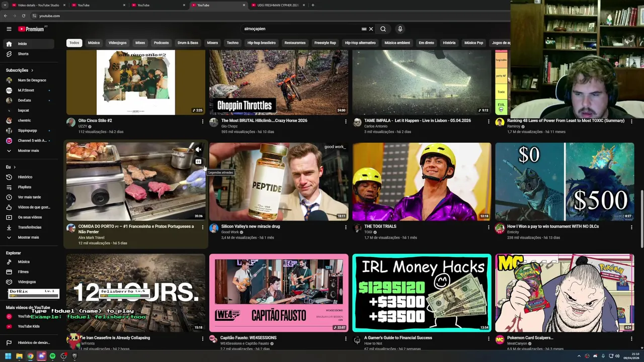
Task: Select the Videojogos filter chip
Action: (118, 43)
